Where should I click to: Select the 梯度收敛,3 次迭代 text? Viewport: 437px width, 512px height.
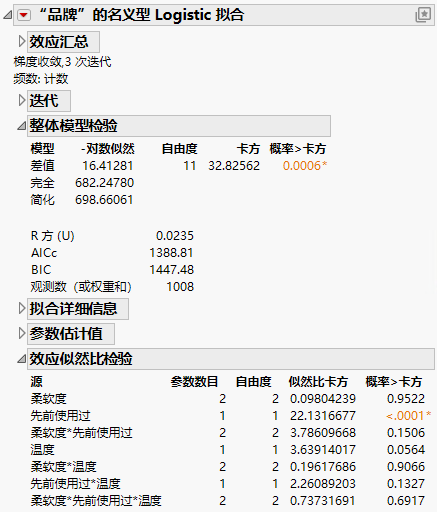(x=63, y=62)
